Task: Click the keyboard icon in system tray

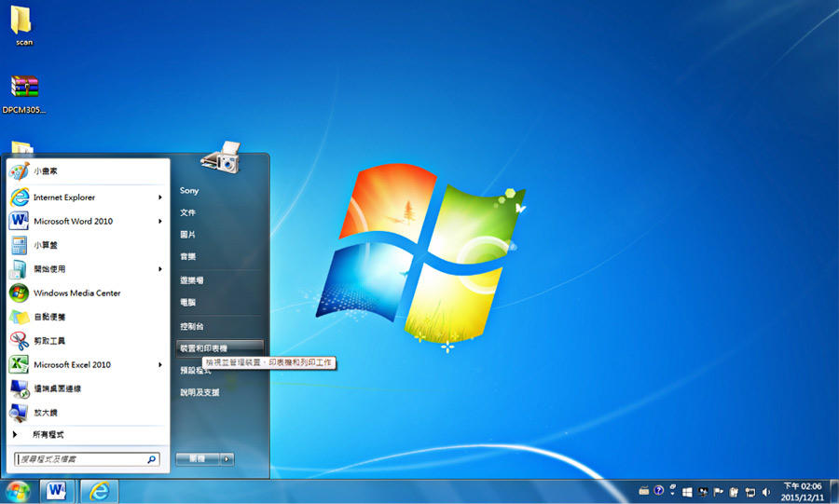Action: (x=644, y=491)
